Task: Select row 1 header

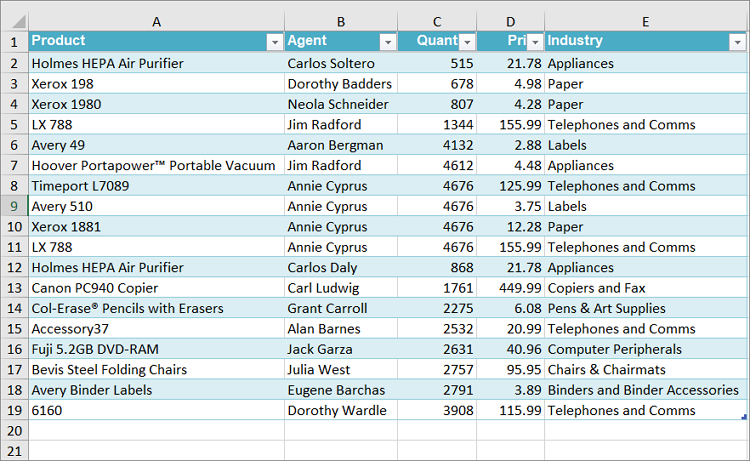Action: (14, 42)
